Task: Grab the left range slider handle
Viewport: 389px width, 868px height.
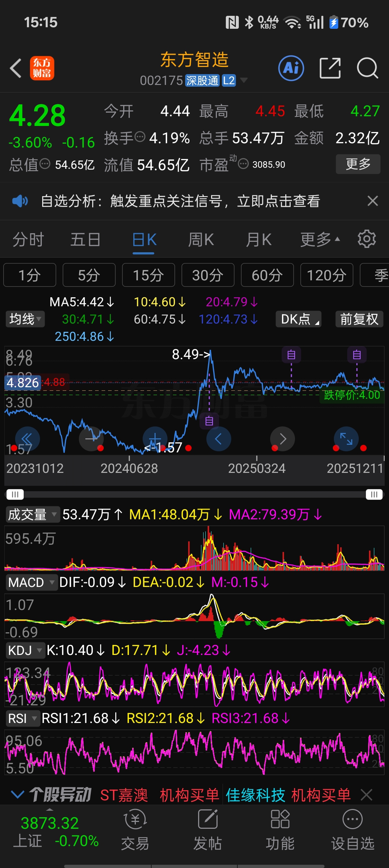Action: pos(15,494)
